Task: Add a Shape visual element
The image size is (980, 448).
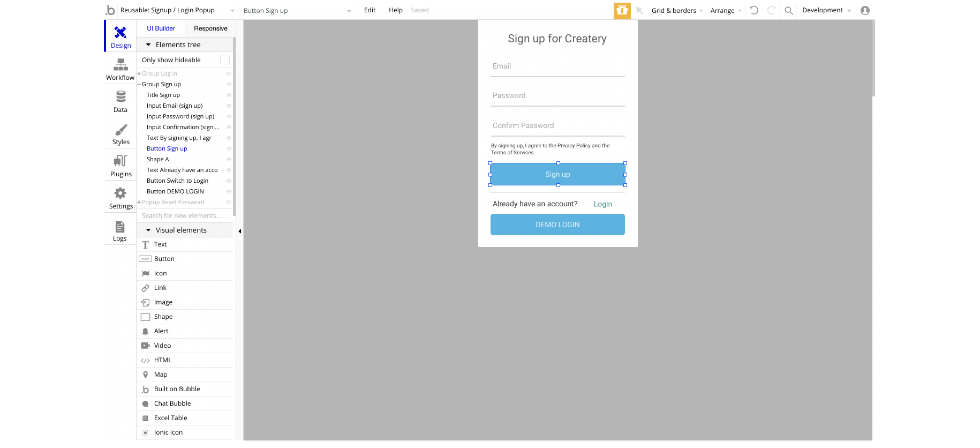Action: coord(185,317)
